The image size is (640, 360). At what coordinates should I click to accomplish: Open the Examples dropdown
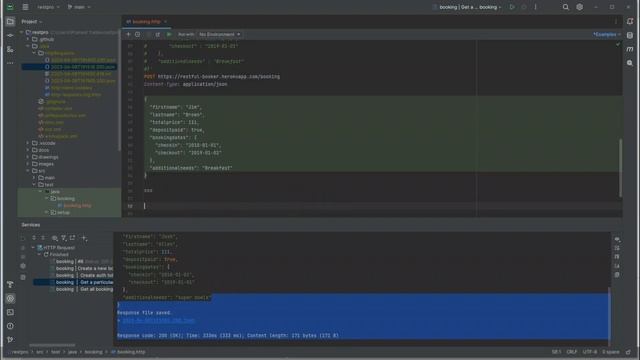pyautogui.click(x=607, y=35)
